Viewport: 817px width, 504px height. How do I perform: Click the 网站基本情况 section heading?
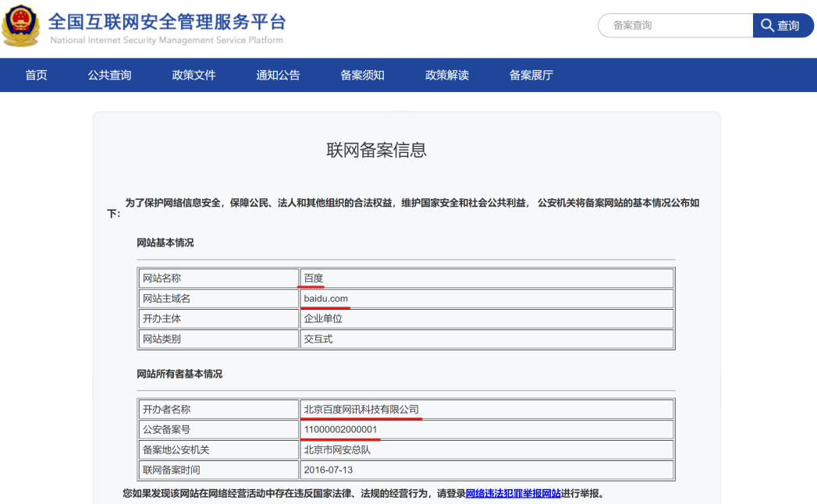coord(165,243)
